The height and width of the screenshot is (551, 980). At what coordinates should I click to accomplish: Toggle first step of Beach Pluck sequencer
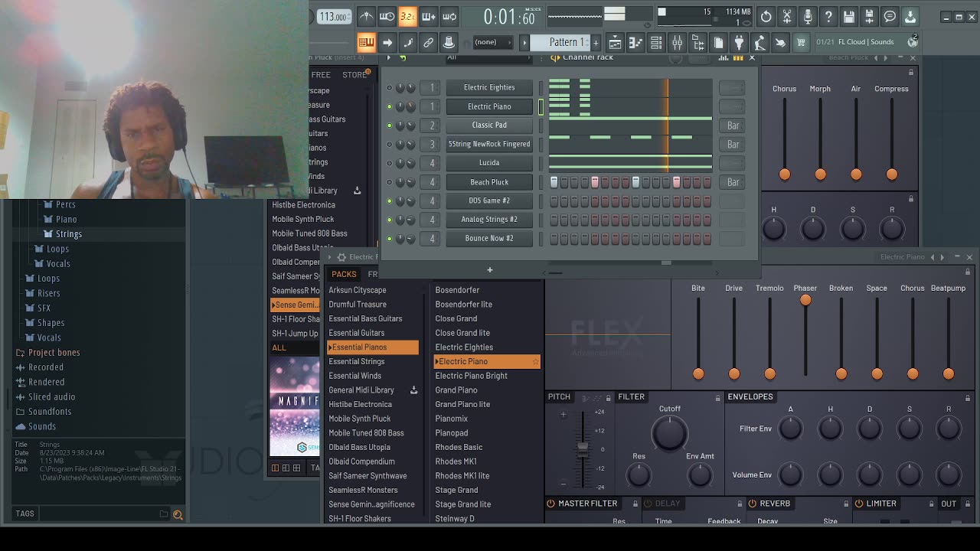click(554, 182)
